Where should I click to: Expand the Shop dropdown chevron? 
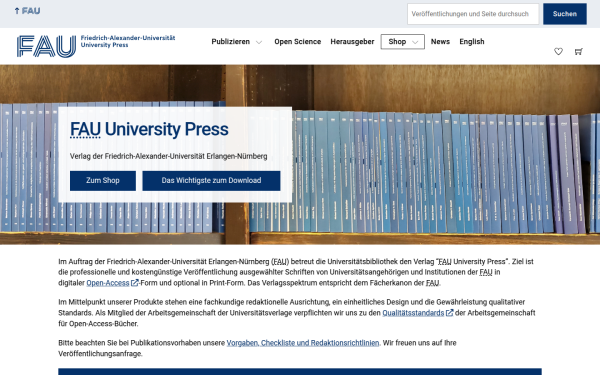click(415, 42)
